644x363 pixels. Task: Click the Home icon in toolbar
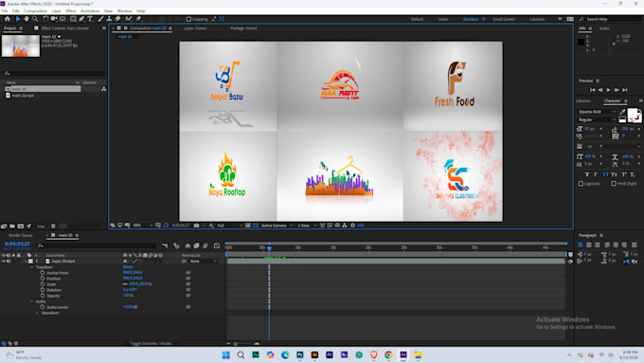8,19
